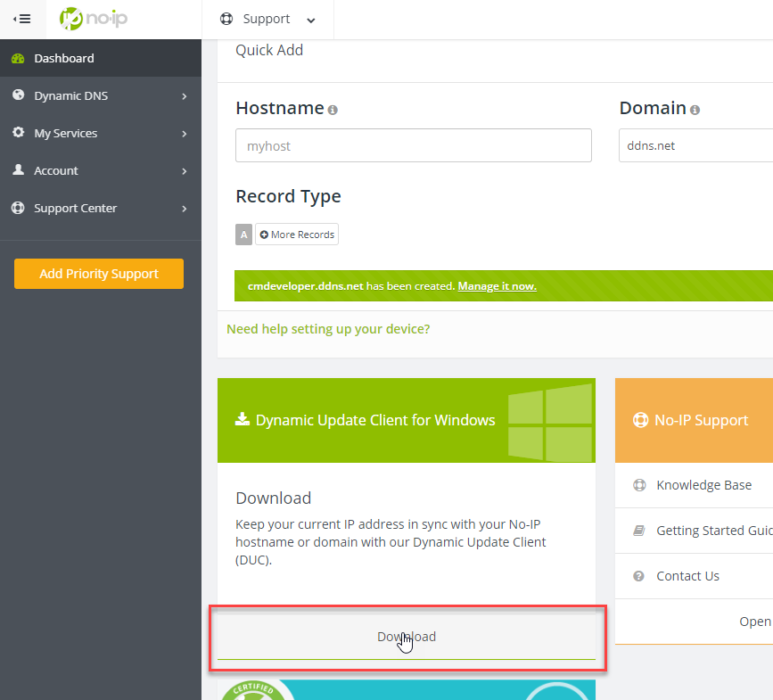Screen dimensions: 773x700
Task: Expand the Support Center submenu chevron
Action: click(185, 209)
